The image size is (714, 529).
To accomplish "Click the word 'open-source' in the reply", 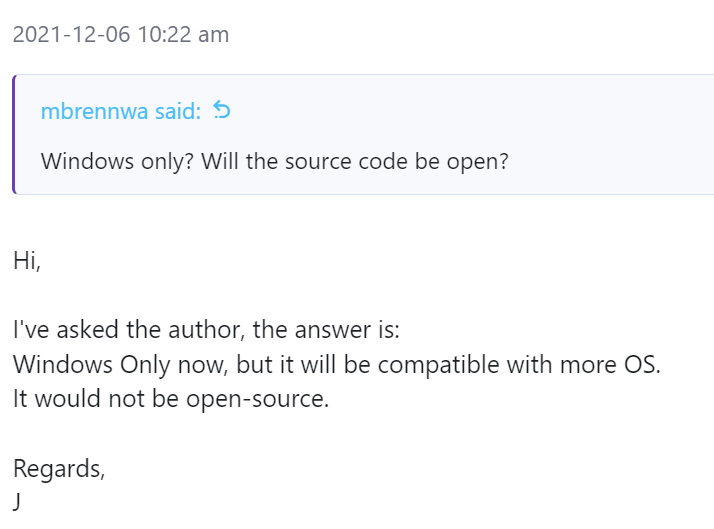I will (x=256, y=400).
